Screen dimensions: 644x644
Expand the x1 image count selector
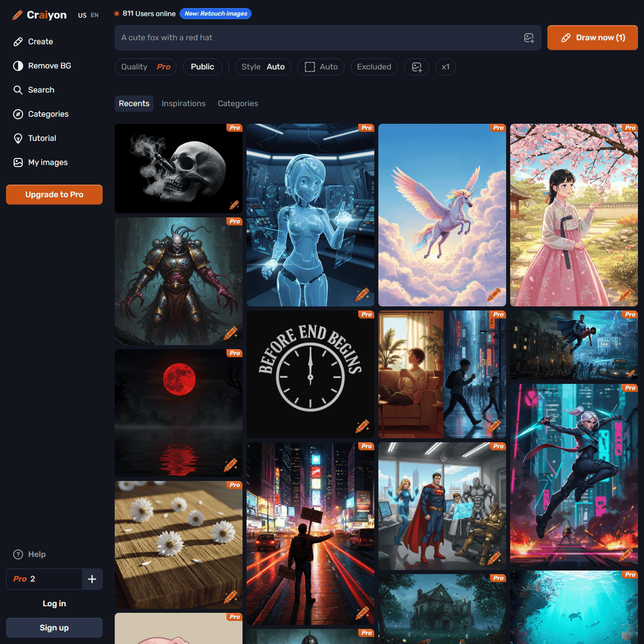click(445, 67)
